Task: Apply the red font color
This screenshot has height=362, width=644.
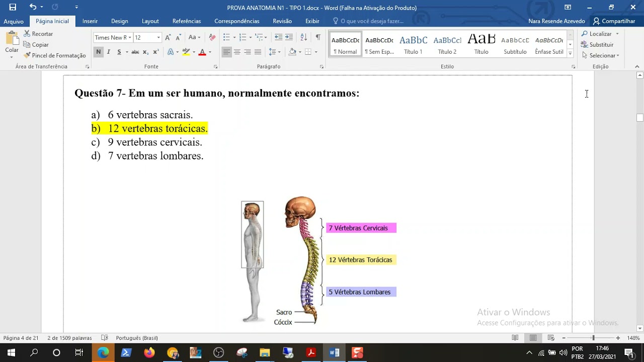Action: click(x=202, y=52)
